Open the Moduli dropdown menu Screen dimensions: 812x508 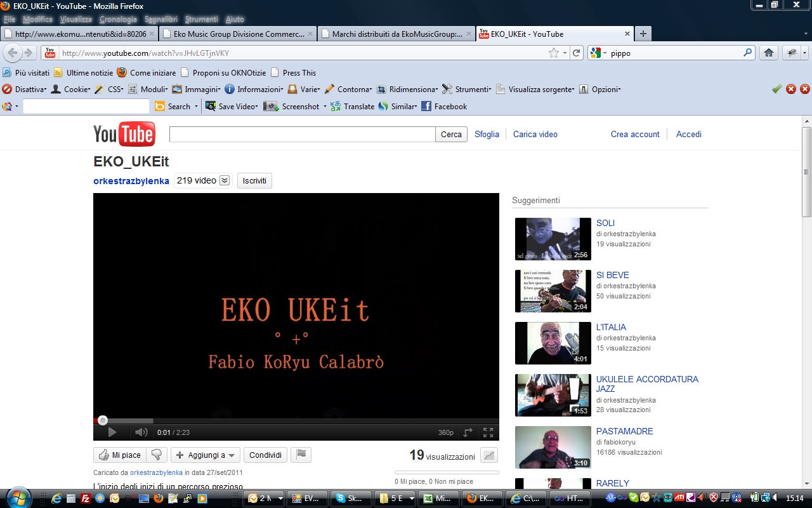coord(148,89)
